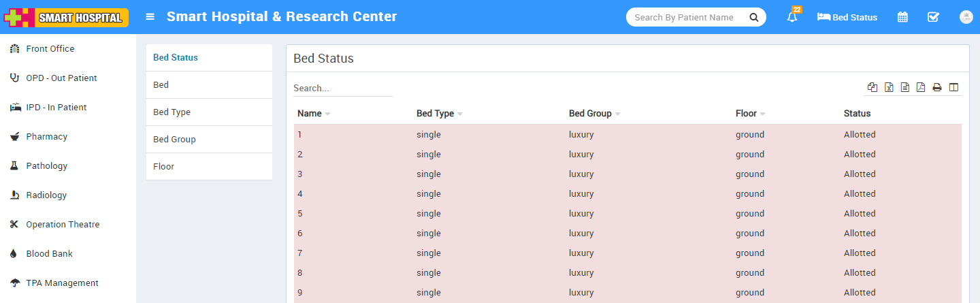Screen dimensions: 980x303
Task: Open the notifications bell
Action: (x=792, y=18)
